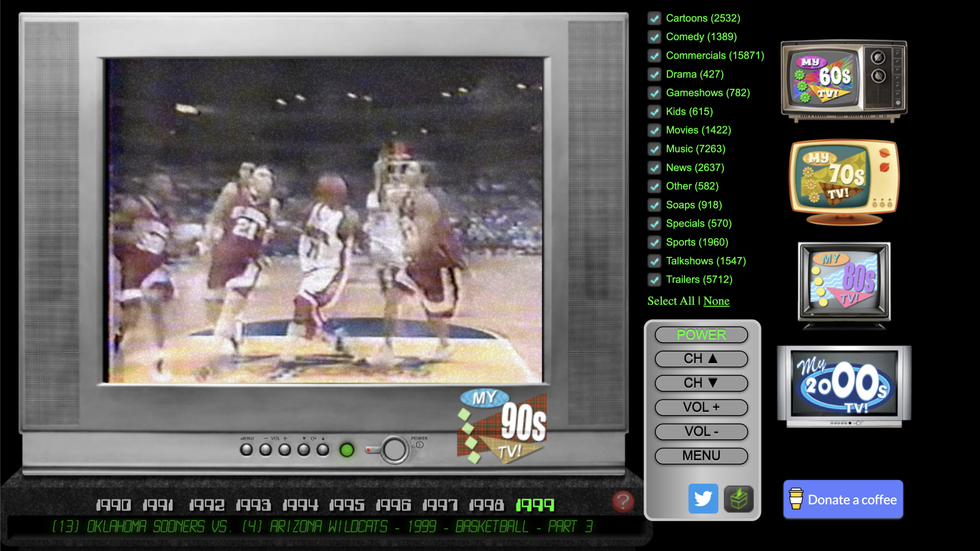Turn the round power knob on TV
The image size is (980, 551).
(x=394, y=450)
